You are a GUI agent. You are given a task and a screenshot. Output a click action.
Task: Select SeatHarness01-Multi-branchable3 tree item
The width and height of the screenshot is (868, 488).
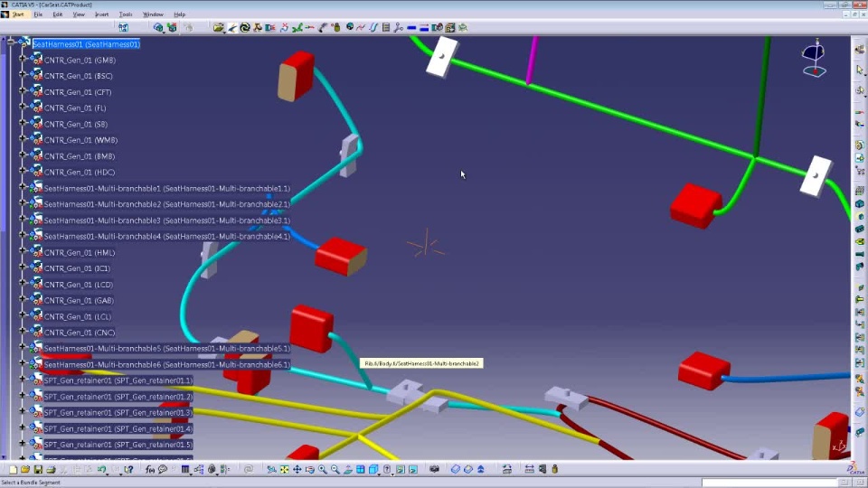tap(166, 221)
